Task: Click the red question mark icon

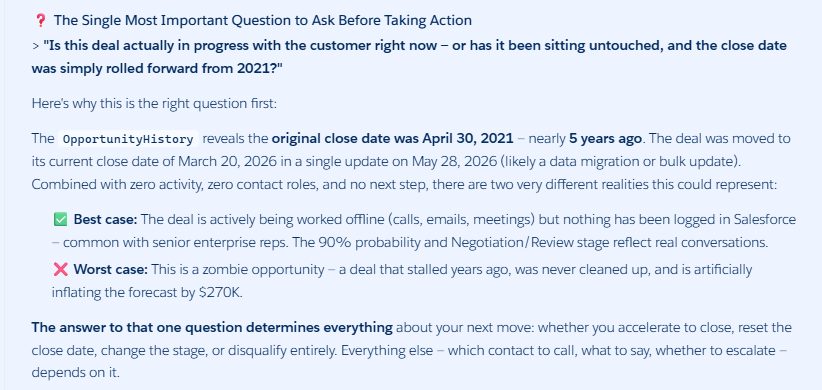Action: click(40, 21)
